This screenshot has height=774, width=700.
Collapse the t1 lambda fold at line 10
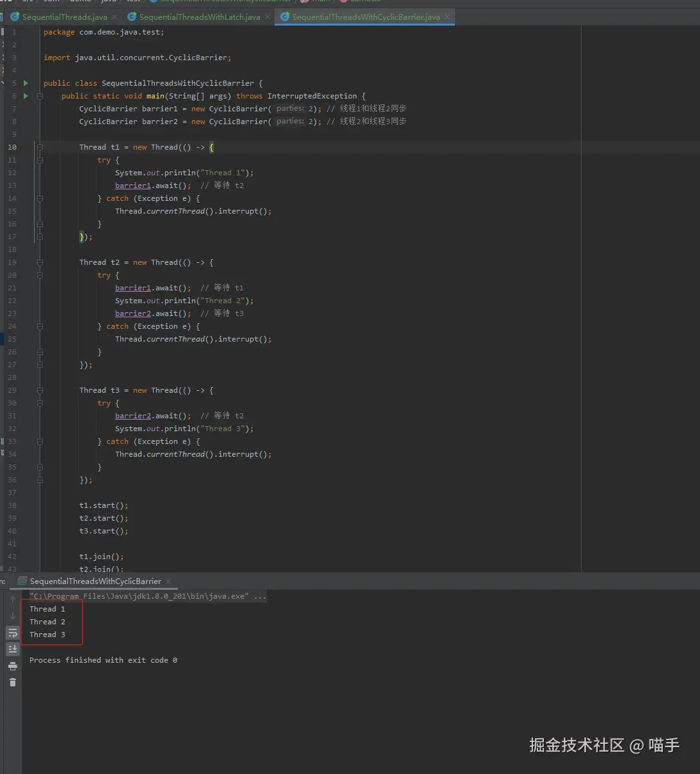(x=40, y=147)
